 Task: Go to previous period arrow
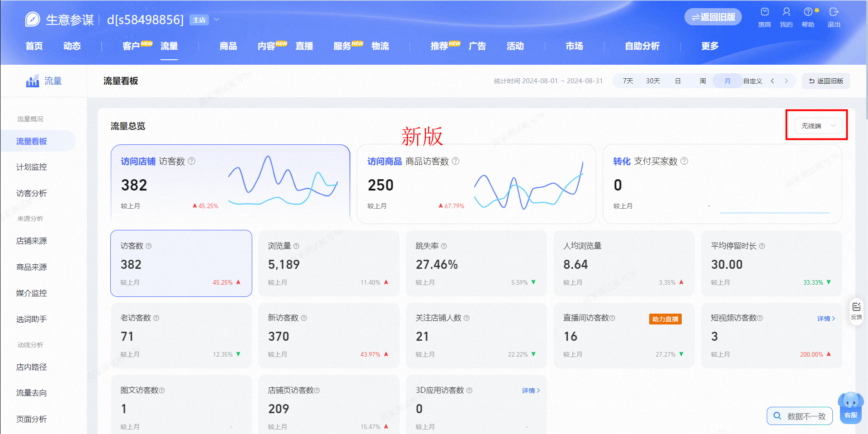[773, 81]
